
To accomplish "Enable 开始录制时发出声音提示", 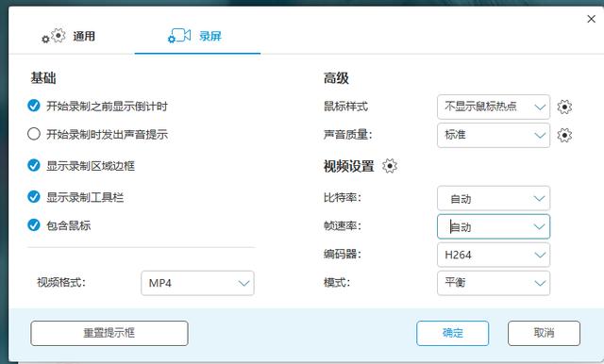I will point(34,134).
